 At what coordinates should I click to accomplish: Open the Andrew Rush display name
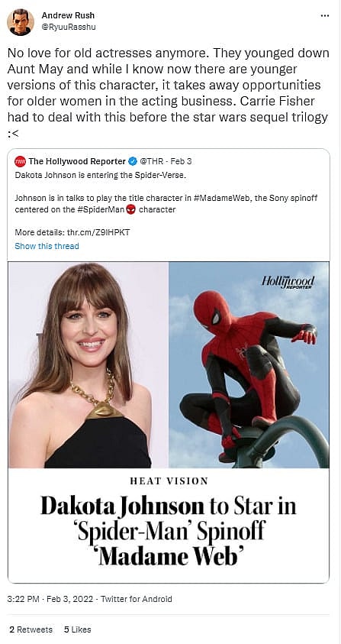68,15
